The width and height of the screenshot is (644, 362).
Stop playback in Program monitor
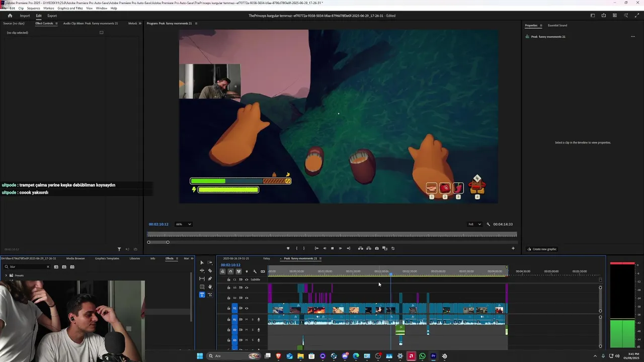(332, 248)
